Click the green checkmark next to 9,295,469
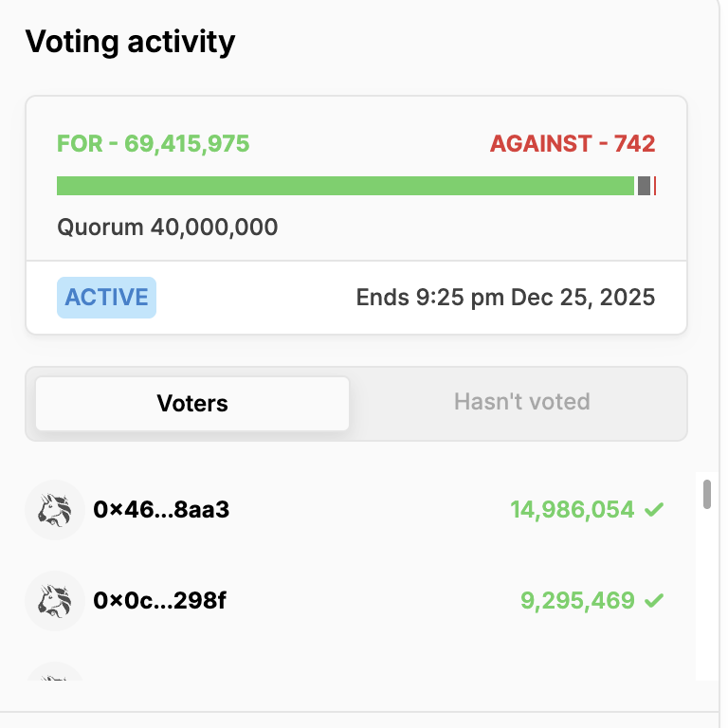728x728 pixels. click(654, 601)
